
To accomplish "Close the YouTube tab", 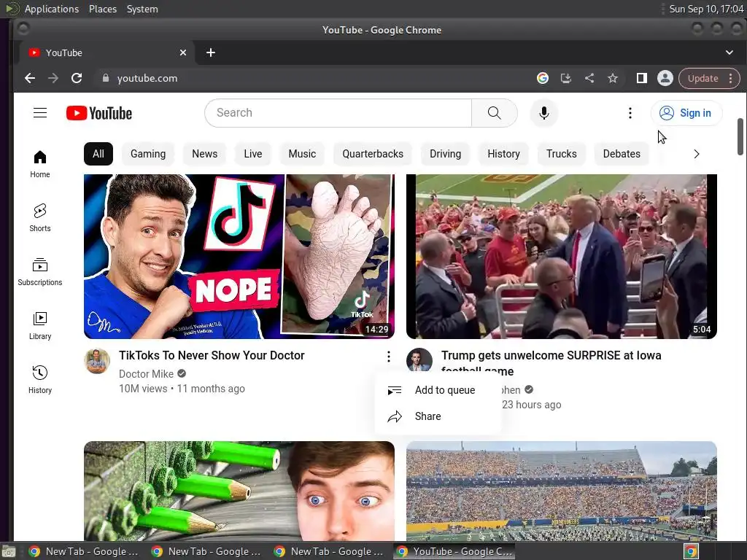I will click(x=183, y=52).
